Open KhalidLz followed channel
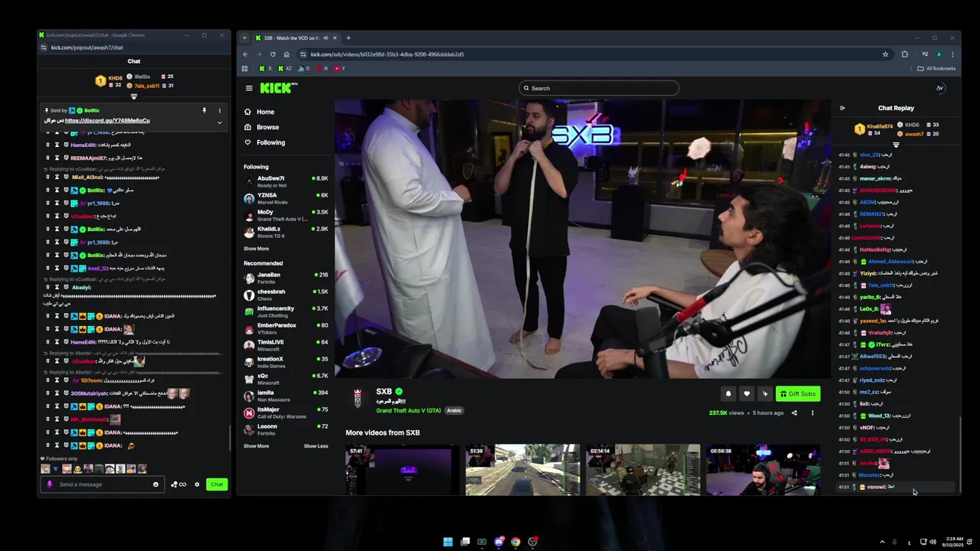 click(x=286, y=232)
